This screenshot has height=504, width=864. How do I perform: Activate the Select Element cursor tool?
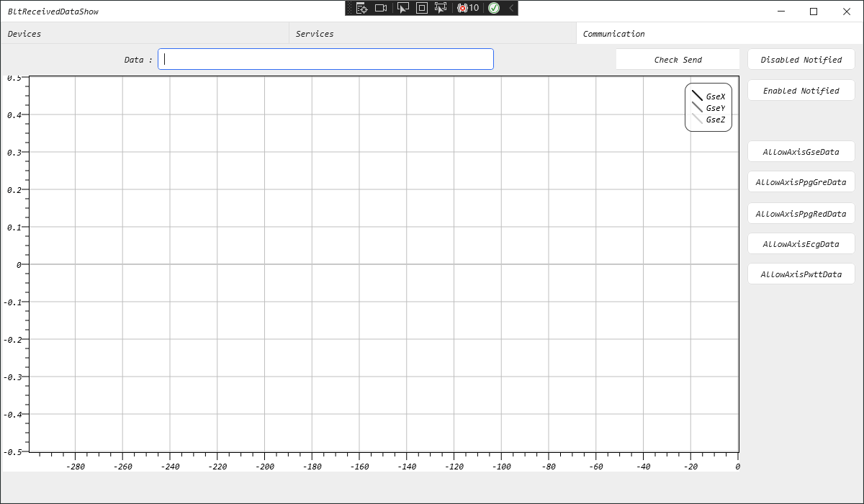click(x=403, y=8)
